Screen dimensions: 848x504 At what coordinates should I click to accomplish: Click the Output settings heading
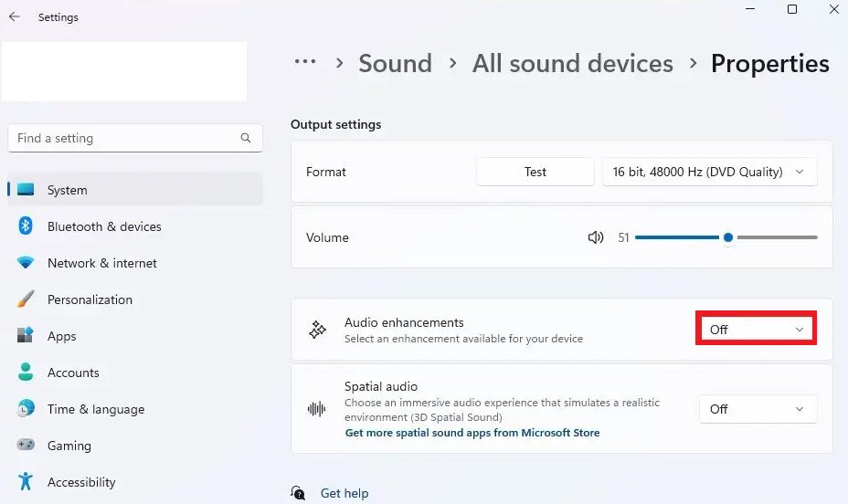[x=336, y=124]
